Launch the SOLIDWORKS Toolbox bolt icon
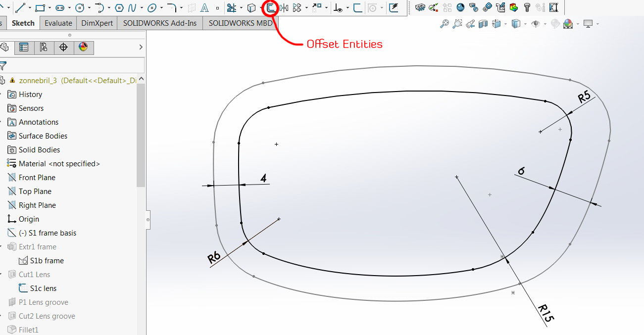The height and width of the screenshot is (335, 644). click(527, 7)
